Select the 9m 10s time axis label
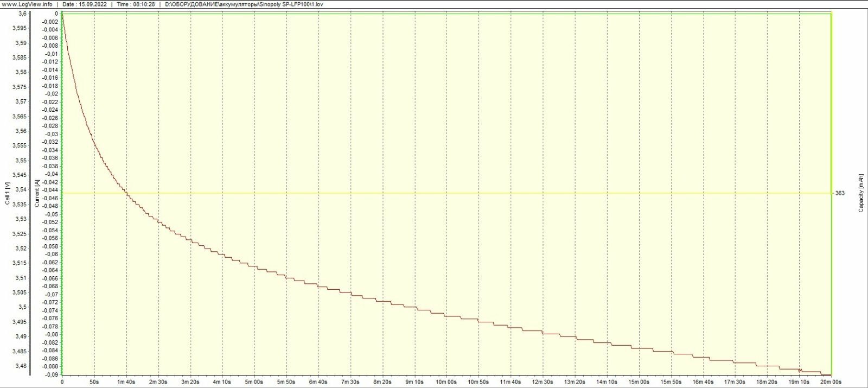This screenshot has height=388, width=868. (x=414, y=382)
